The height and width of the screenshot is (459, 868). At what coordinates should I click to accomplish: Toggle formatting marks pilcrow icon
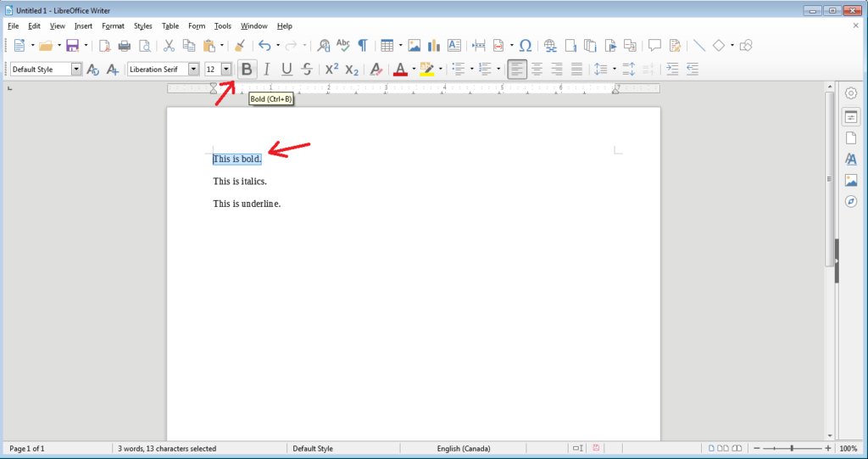[362, 46]
